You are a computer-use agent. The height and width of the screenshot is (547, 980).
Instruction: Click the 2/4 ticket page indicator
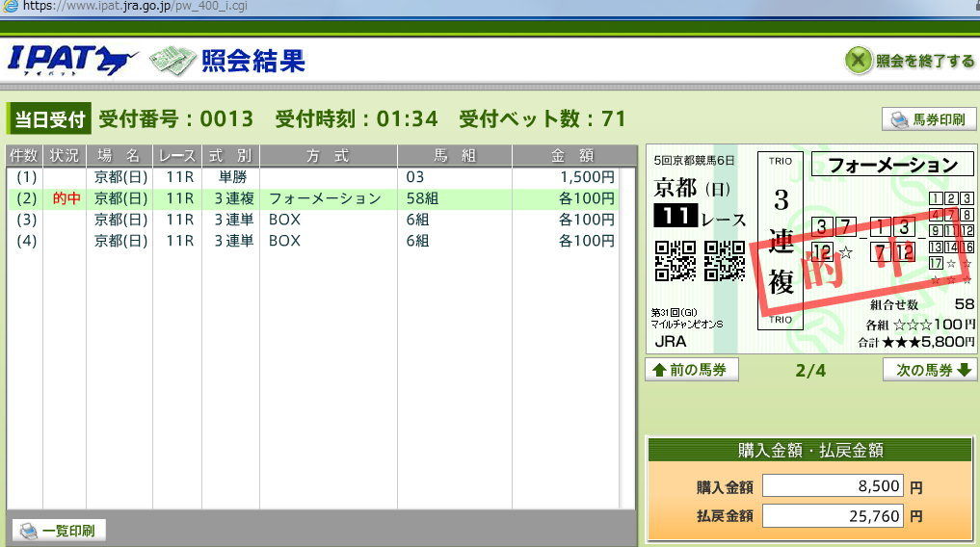pyautogui.click(x=810, y=371)
